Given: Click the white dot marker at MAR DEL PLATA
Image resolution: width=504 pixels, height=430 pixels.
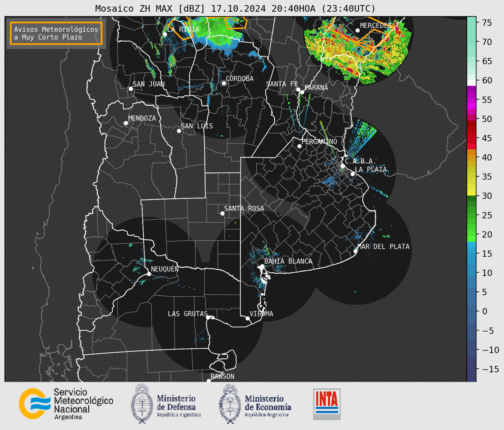Looking at the screenshot, I should coord(356,251).
